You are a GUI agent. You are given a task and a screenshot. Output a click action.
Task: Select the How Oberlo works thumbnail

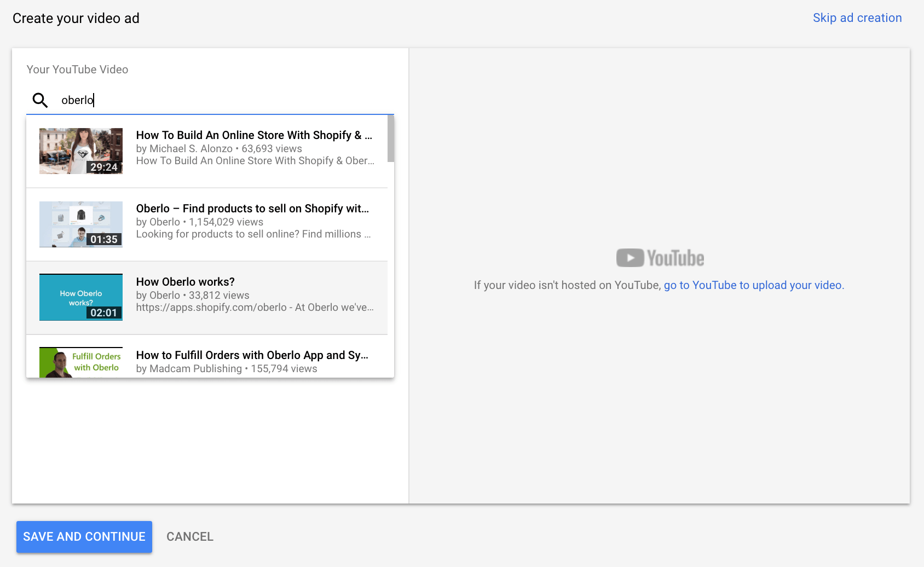[x=81, y=297]
